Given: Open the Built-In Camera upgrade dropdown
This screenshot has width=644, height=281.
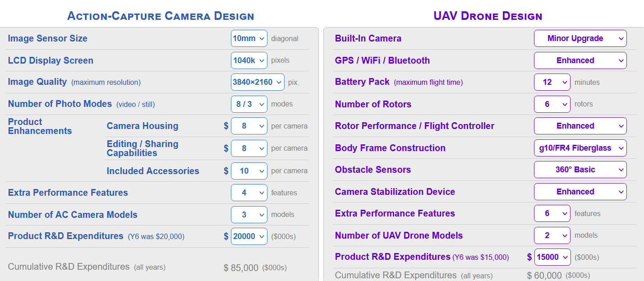Looking at the screenshot, I should (580, 38).
